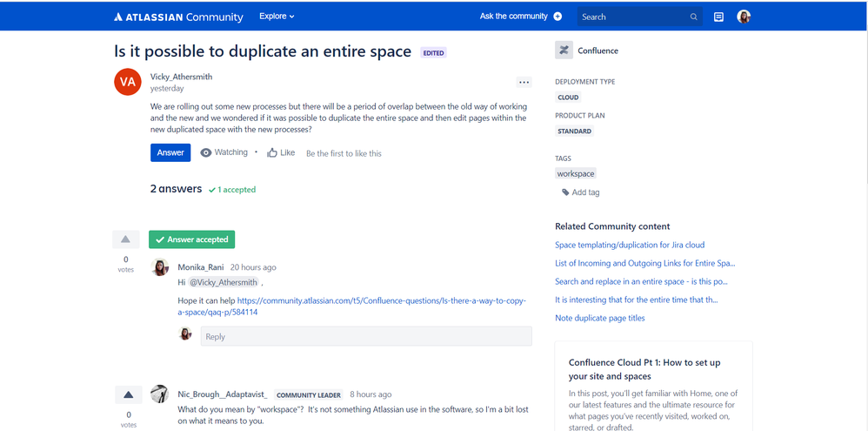Click the COMMUNITY LEADER badge

309,395
